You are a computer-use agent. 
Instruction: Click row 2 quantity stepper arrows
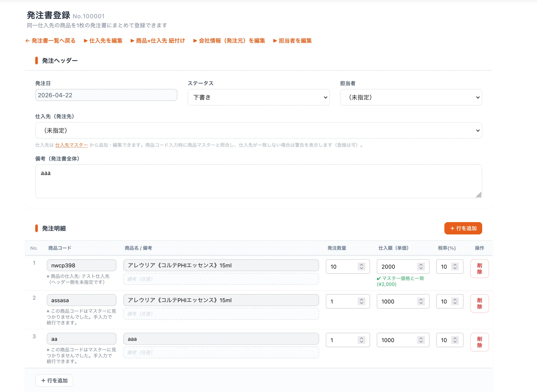[361, 301]
